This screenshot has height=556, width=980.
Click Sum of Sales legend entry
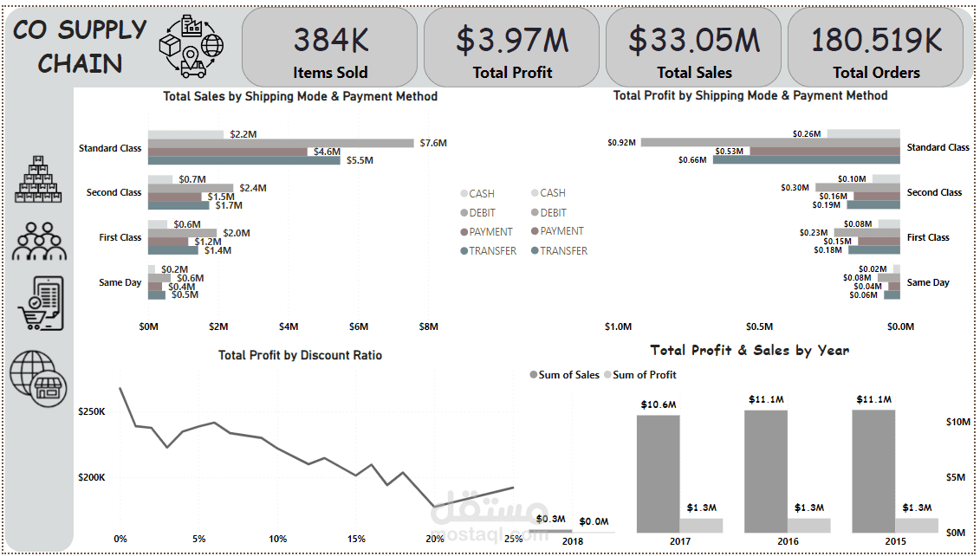click(x=563, y=375)
